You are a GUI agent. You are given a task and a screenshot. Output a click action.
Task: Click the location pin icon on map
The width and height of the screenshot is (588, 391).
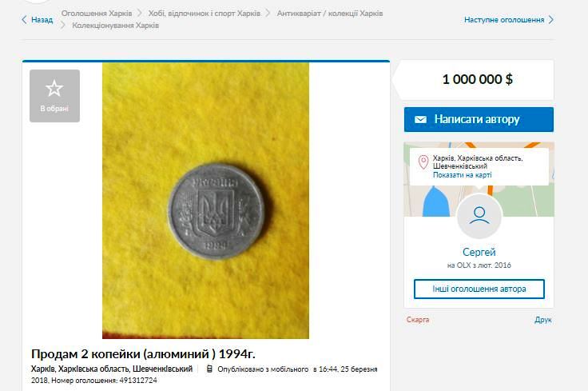pyautogui.click(x=423, y=162)
